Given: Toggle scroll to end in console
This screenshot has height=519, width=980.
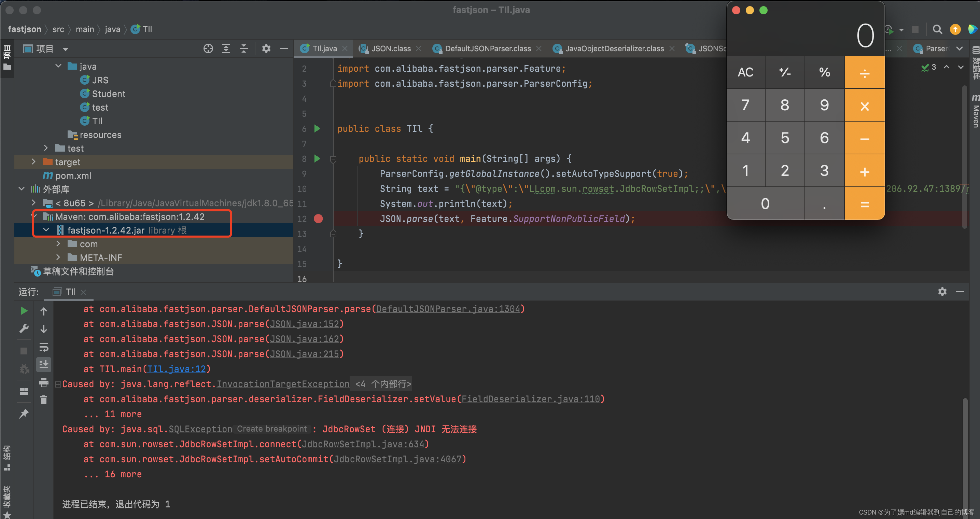Looking at the screenshot, I should click(44, 365).
